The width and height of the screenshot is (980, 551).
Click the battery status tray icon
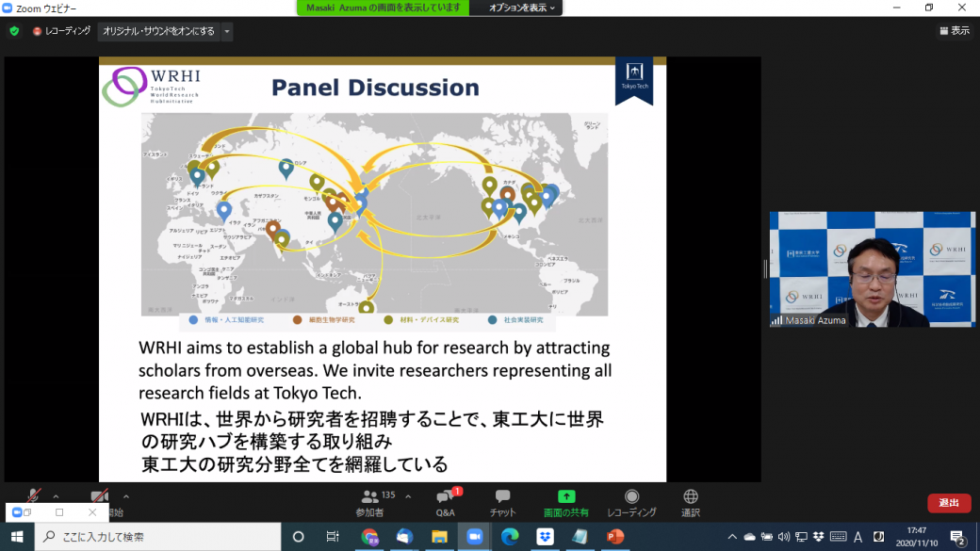pos(767,537)
